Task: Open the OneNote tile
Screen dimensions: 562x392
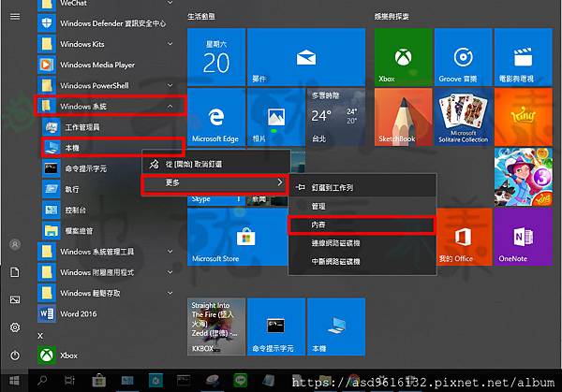Action: click(524, 237)
